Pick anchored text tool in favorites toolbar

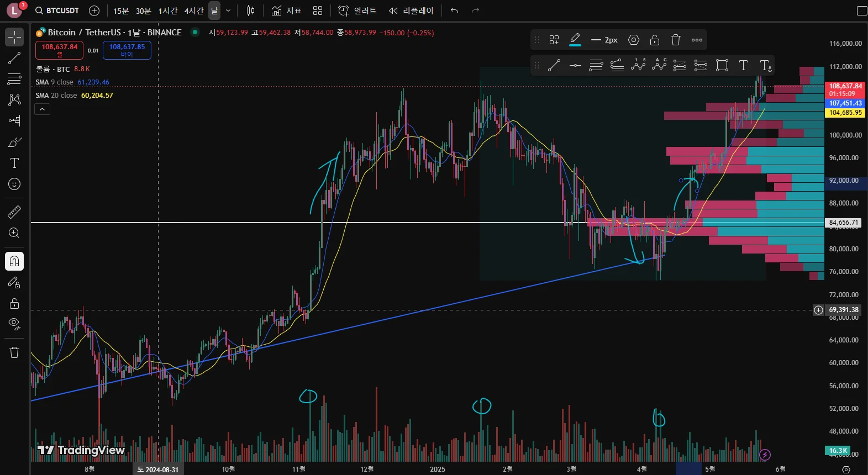click(x=765, y=65)
